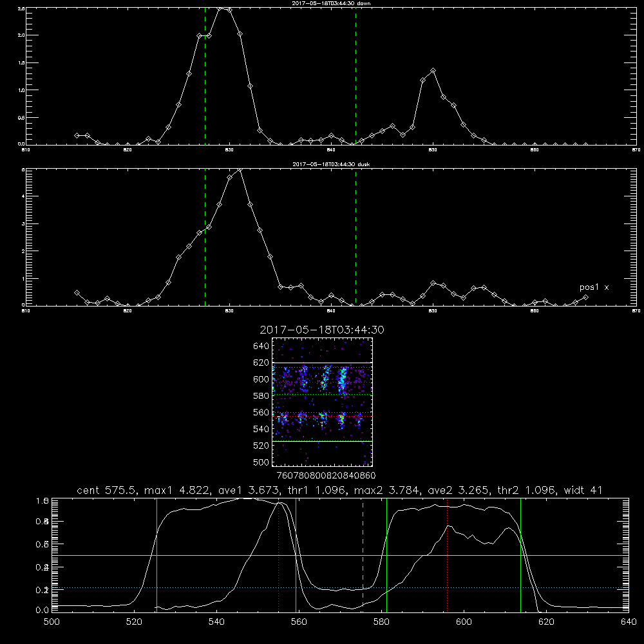Select the 4 label on the dusk plot y-axis

[x=23, y=196]
